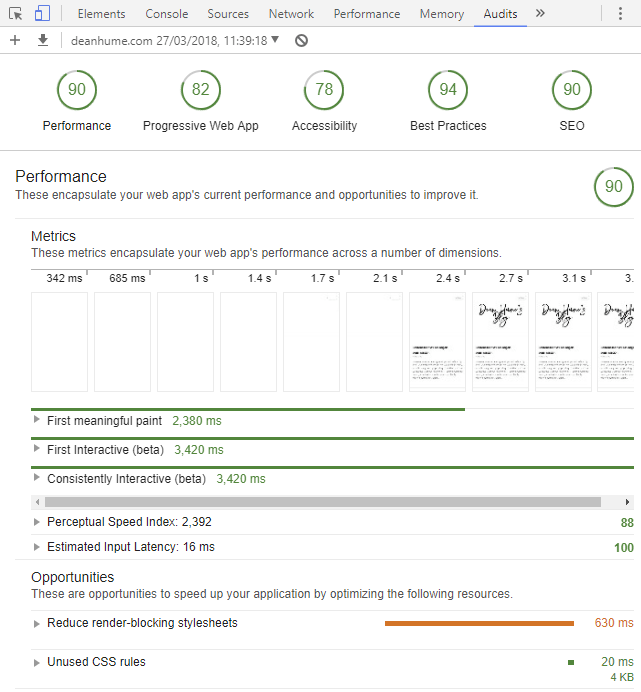
Task: Expand Perceptual Speed Index row
Action: [37, 522]
